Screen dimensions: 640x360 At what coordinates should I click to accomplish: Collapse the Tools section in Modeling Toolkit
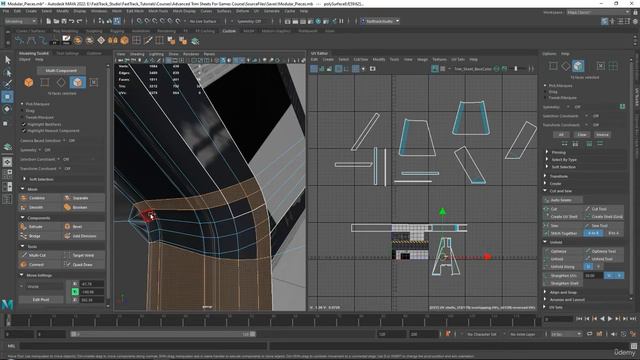(22, 246)
